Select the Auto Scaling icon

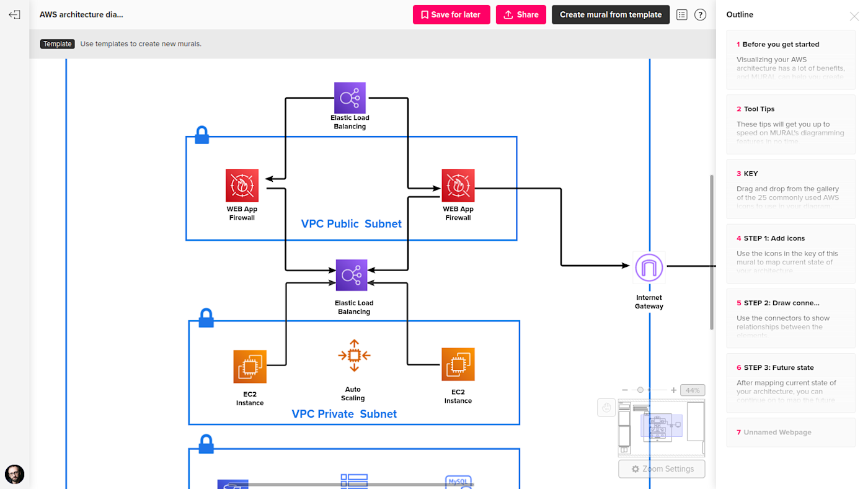click(354, 356)
